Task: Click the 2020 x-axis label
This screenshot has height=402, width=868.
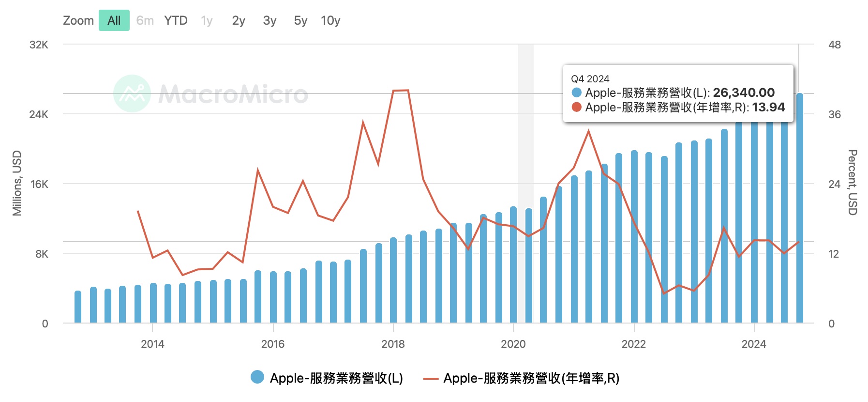Action: 513,344
